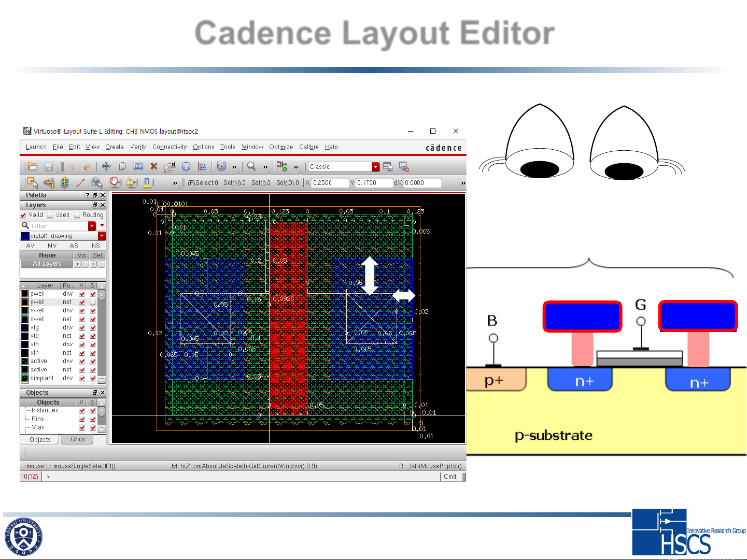
Task: Switch to the Grids tab
Action: pyautogui.click(x=78, y=439)
